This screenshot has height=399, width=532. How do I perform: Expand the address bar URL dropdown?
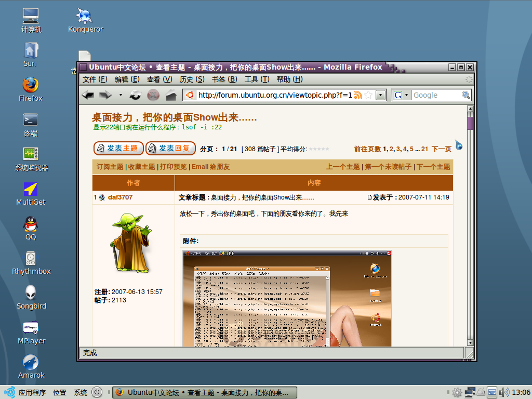(381, 95)
